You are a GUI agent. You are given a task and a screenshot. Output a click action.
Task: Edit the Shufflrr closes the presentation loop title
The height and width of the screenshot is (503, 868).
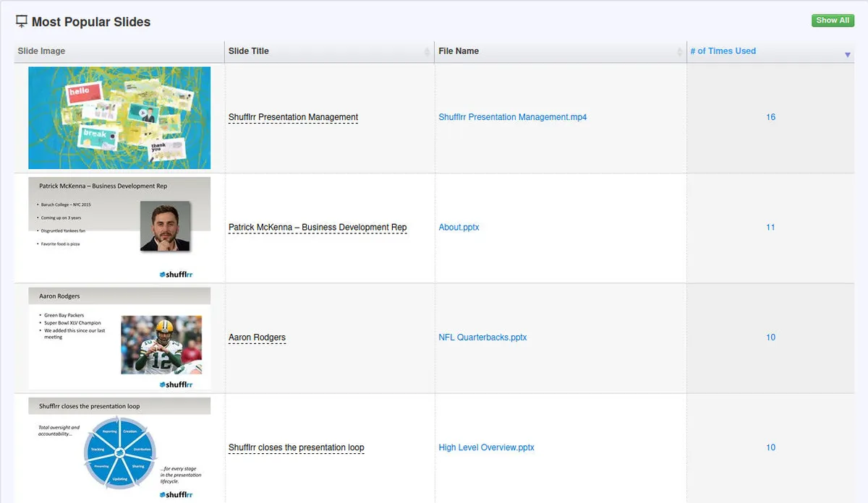(297, 447)
